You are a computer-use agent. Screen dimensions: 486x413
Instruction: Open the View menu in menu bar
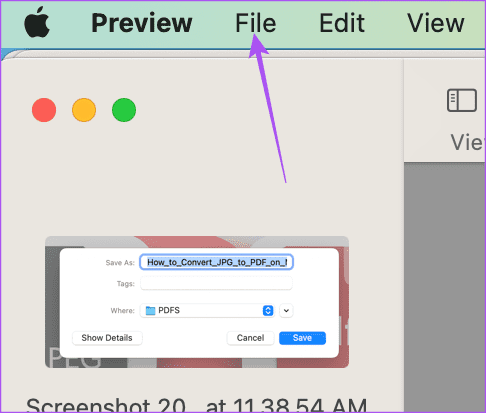tap(436, 23)
